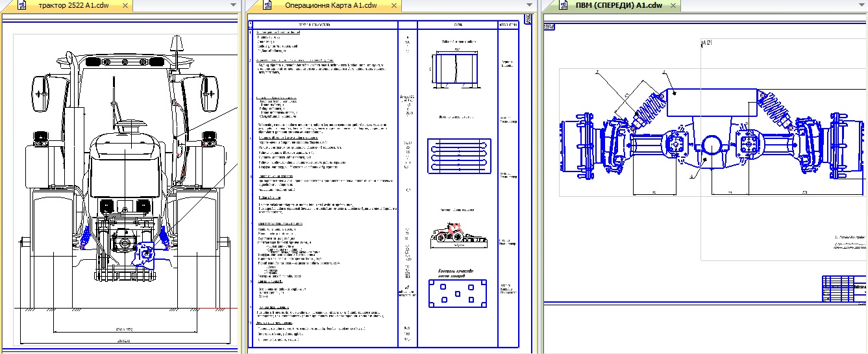Select the plot dimension sketch at card top

tap(456, 68)
